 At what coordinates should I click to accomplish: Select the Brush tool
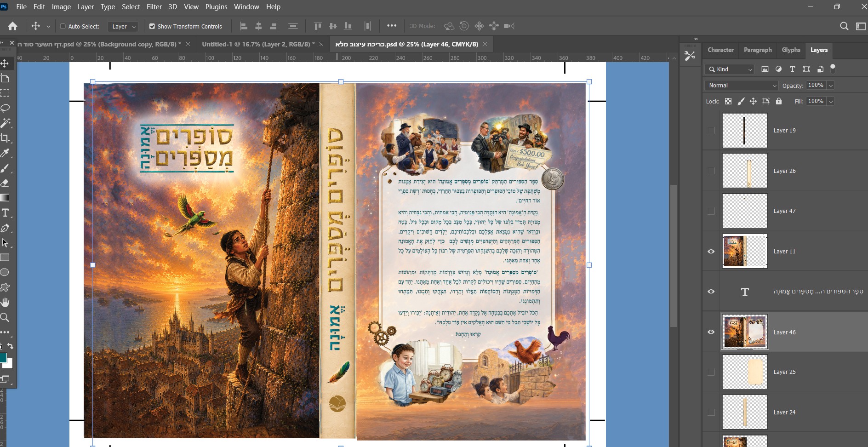5,168
